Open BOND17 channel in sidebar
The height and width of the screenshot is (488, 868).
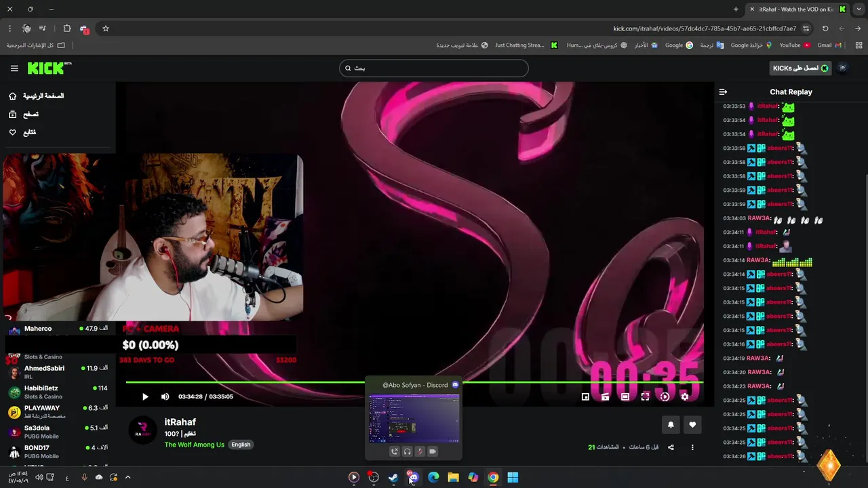(x=58, y=451)
